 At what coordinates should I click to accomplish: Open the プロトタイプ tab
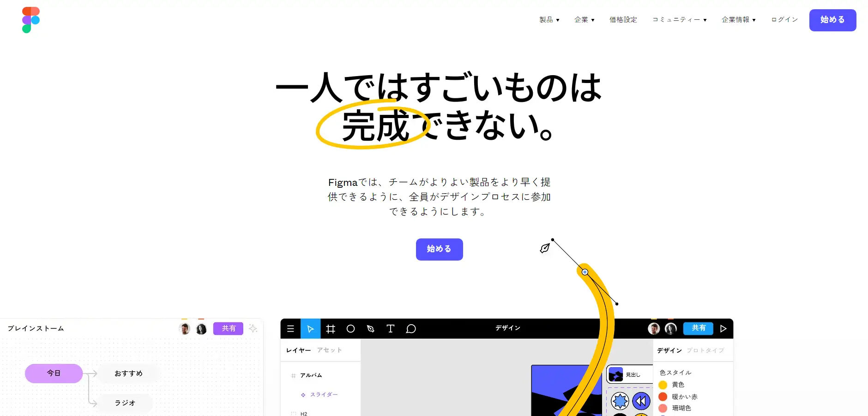pyautogui.click(x=705, y=351)
